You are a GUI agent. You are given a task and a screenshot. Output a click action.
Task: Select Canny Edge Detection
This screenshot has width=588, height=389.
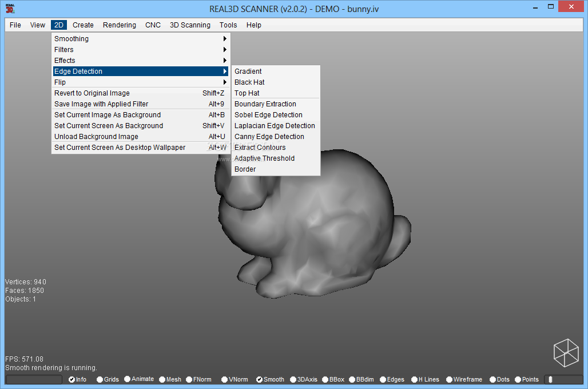pos(276,137)
